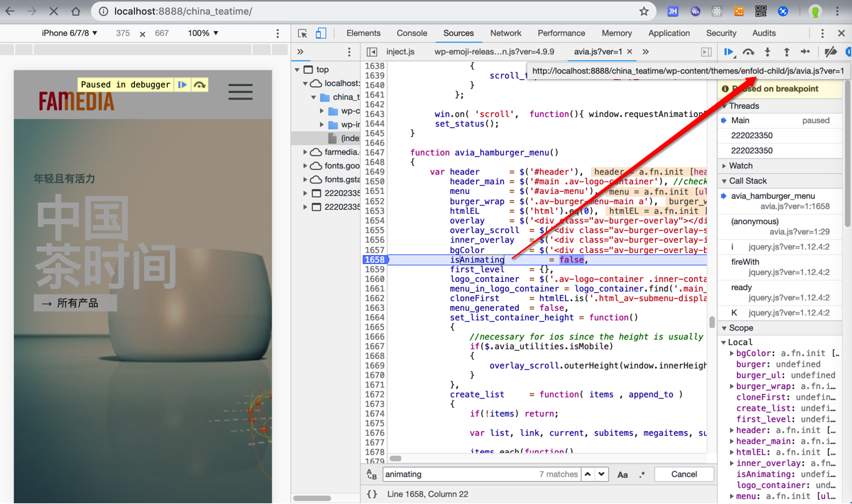Image resolution: width=852 pixels, height=504 pixels.
Task: Step into next function call
Action: click(767, 52)
